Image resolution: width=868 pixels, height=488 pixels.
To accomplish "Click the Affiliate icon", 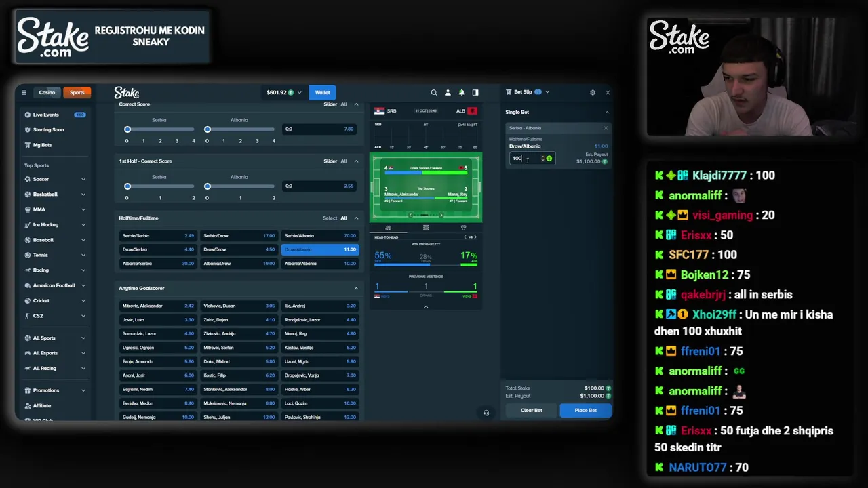I will coord(28,405).
